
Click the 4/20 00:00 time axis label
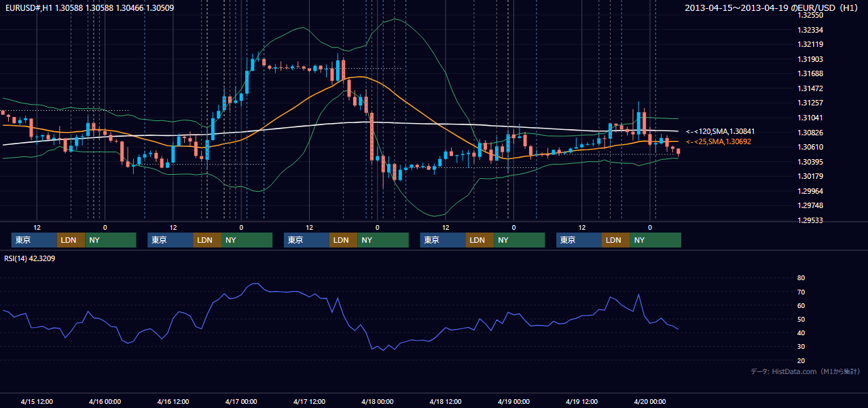tap(650, 402)
